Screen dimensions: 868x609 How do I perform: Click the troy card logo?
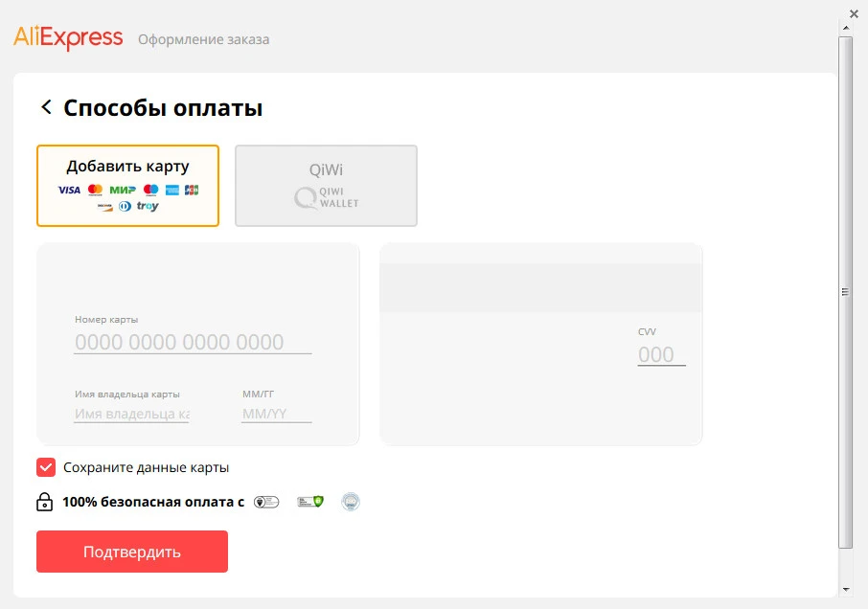click(x=148, y=206)
